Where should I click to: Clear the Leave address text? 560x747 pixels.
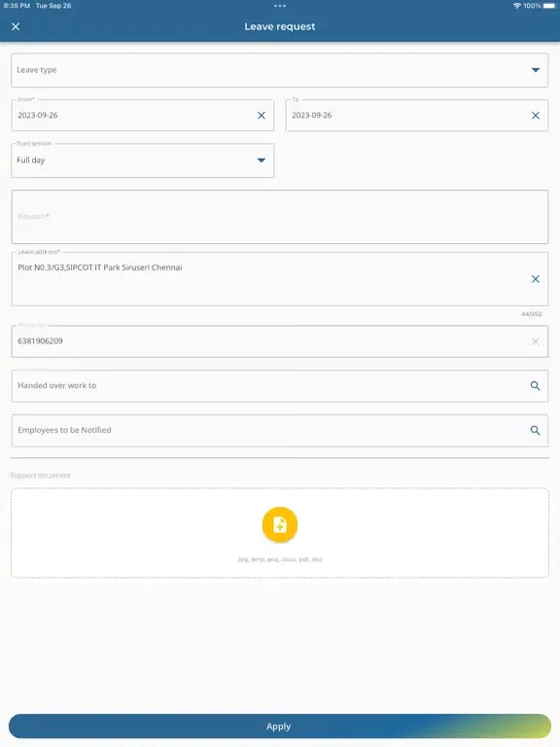536,279
